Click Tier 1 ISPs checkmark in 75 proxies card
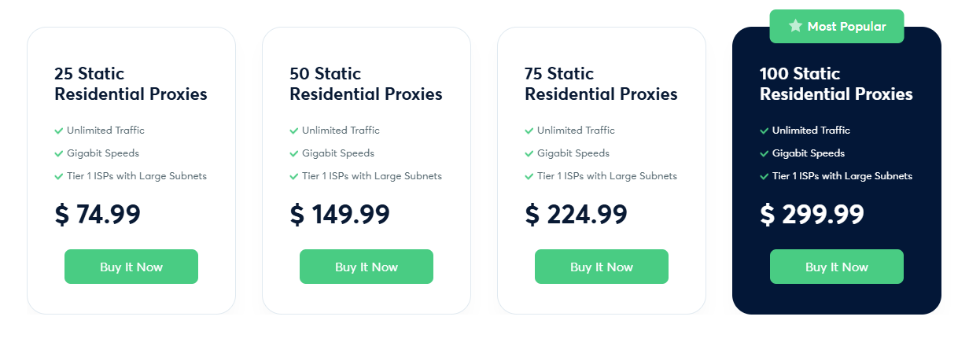This screenshot has height=346, width=980. (529, 176)
